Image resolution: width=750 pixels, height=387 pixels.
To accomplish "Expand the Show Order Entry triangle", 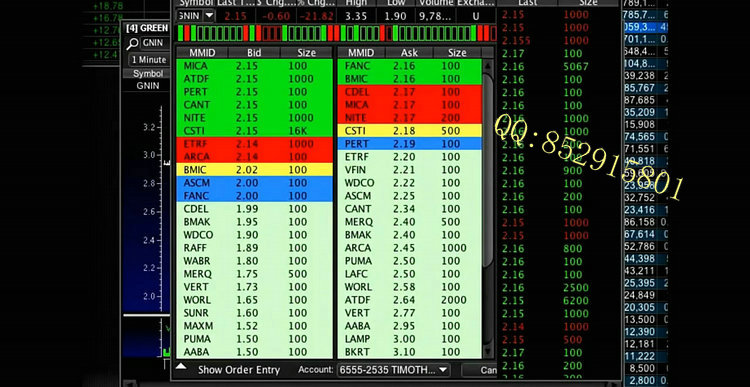I will point(181,367).
